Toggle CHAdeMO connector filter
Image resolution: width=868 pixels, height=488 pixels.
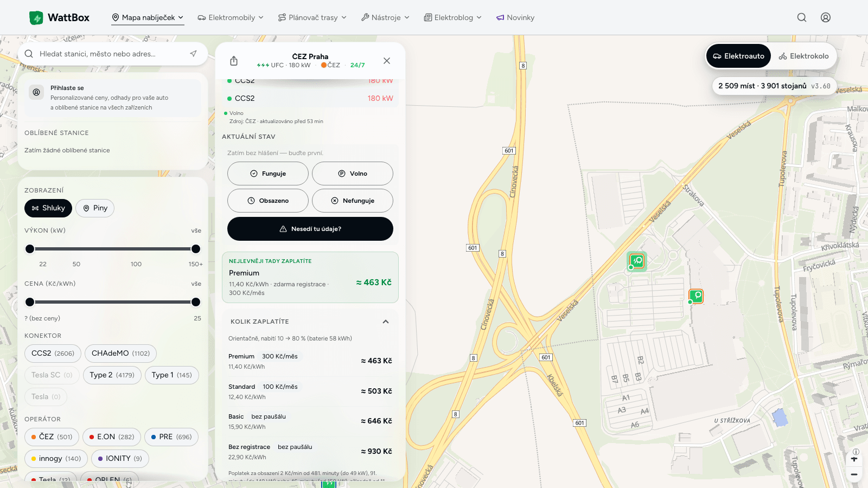120,354
